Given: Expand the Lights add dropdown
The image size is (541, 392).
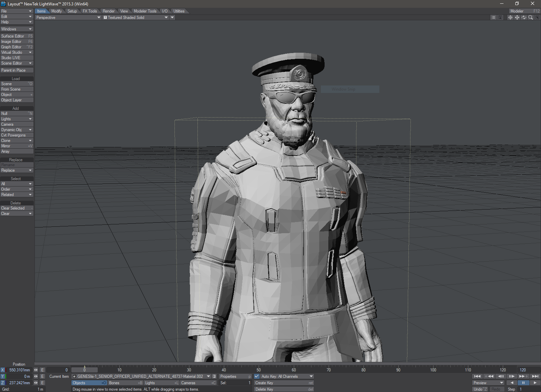Looking at the screenshot, I should (17, 119).
